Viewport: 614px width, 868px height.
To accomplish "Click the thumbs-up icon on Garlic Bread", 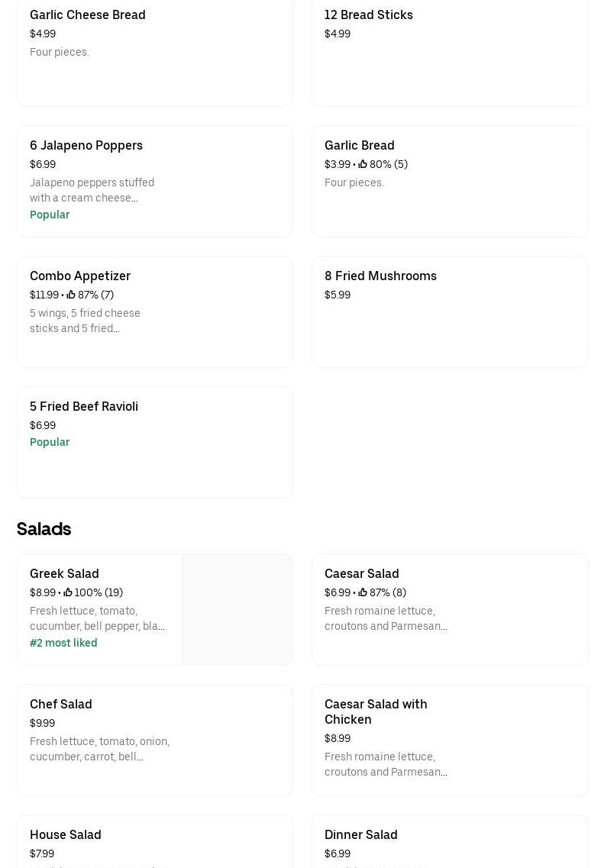I will (x=363, y=164).
